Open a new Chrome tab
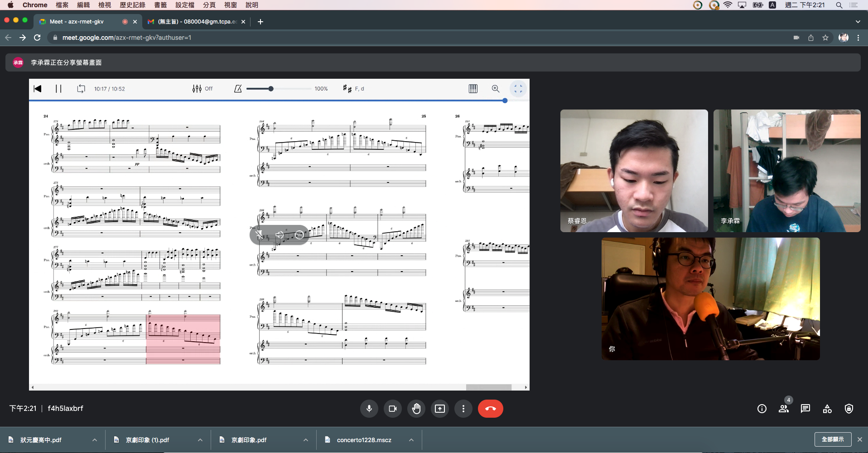 [260, 21]
